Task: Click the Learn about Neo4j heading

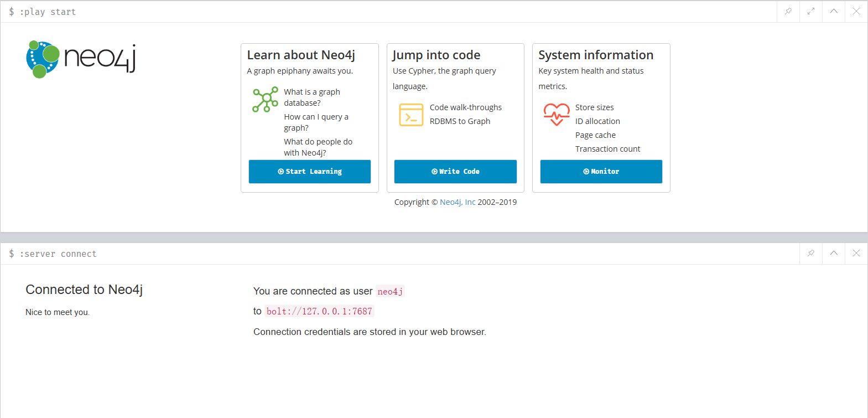Action: coord(301,55)
